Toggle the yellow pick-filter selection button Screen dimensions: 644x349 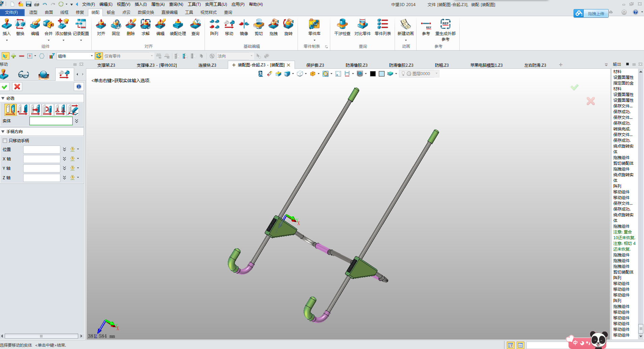pyautogui.click(x=5, y=56)
